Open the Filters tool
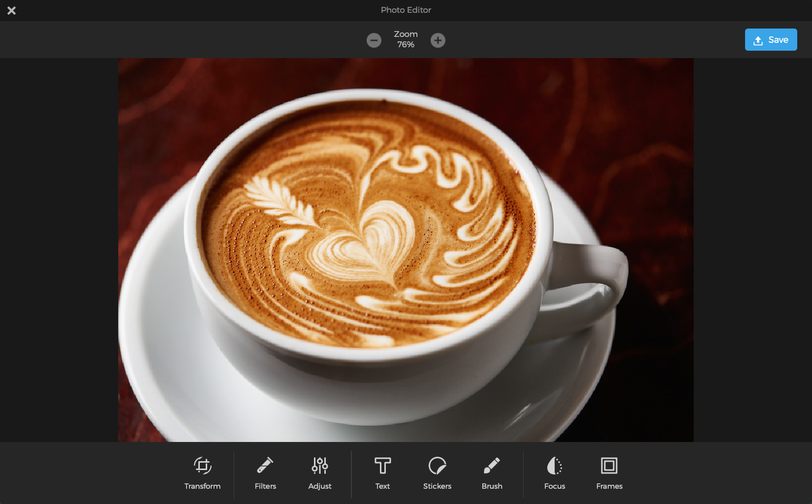Screen dimensions: 812x504 click(x=265, y=473)
